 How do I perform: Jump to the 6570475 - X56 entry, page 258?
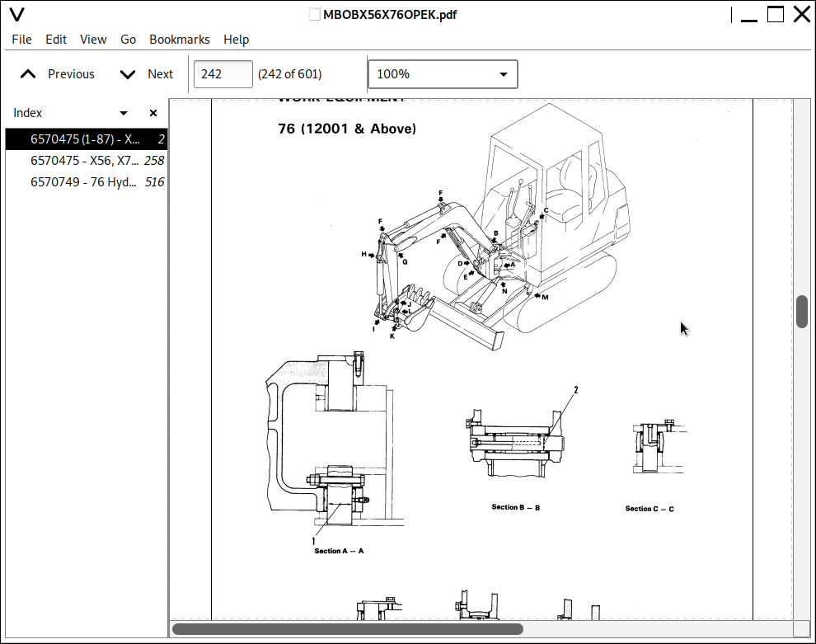tap(85, 161)
